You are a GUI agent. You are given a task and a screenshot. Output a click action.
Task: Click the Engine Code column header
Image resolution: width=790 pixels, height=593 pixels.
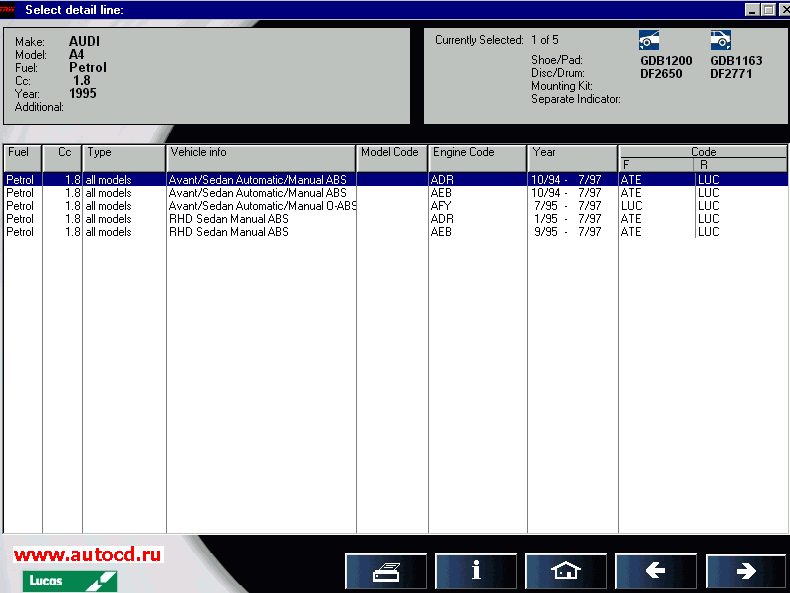pyautogui.click(x=478, y=158)
